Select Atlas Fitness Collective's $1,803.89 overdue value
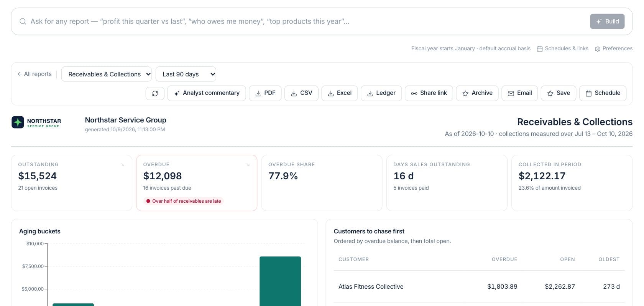 click(502, 286)
